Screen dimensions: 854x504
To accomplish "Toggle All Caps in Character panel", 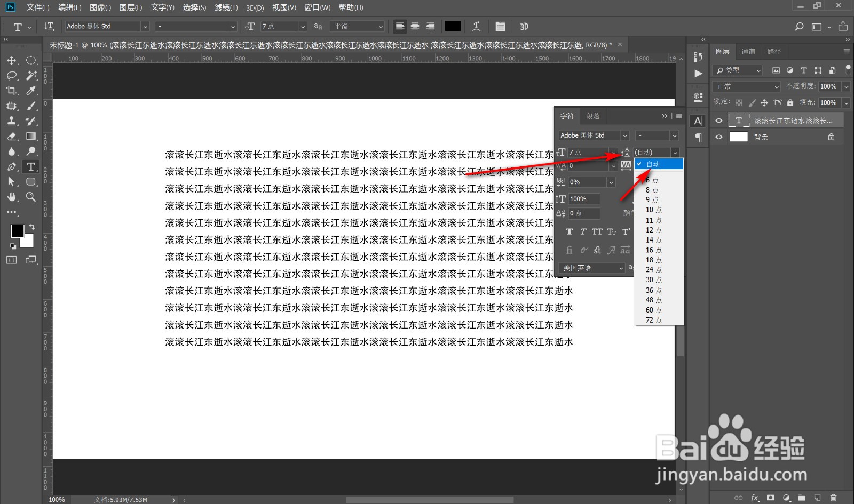I will [x=597, y=232].
